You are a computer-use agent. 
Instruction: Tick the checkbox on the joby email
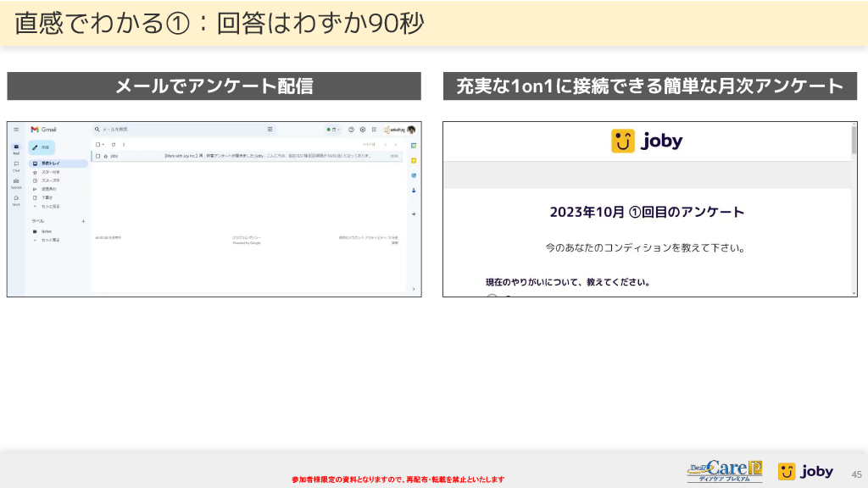click(97, 156)
